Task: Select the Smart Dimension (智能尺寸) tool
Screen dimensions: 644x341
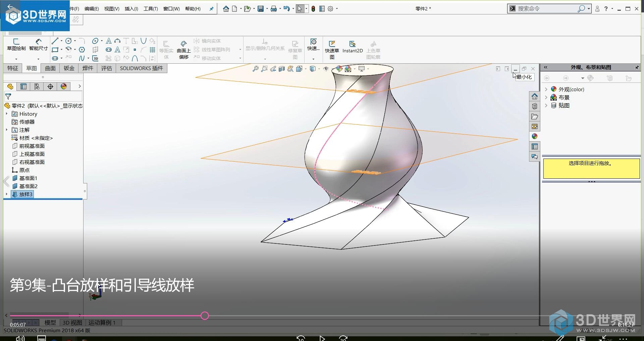Action: (x=38, y=44)
